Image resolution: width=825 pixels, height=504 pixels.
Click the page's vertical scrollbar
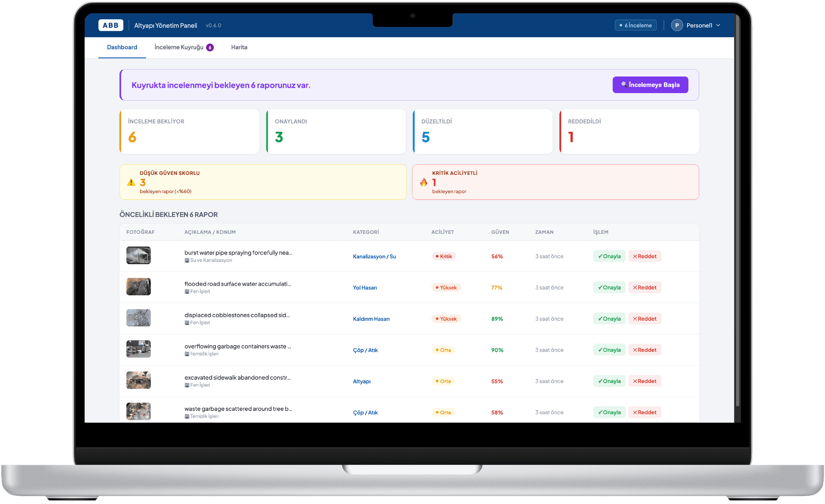click(x=737, y=210)
